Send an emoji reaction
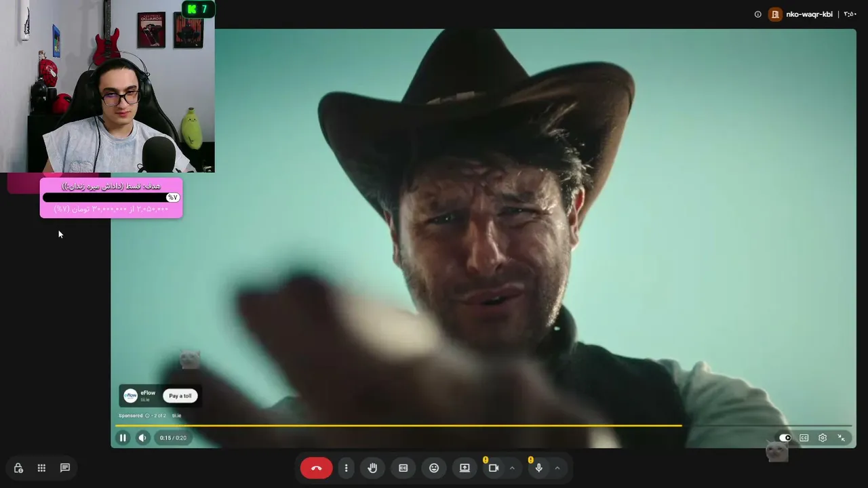 (x=434, y=468)
